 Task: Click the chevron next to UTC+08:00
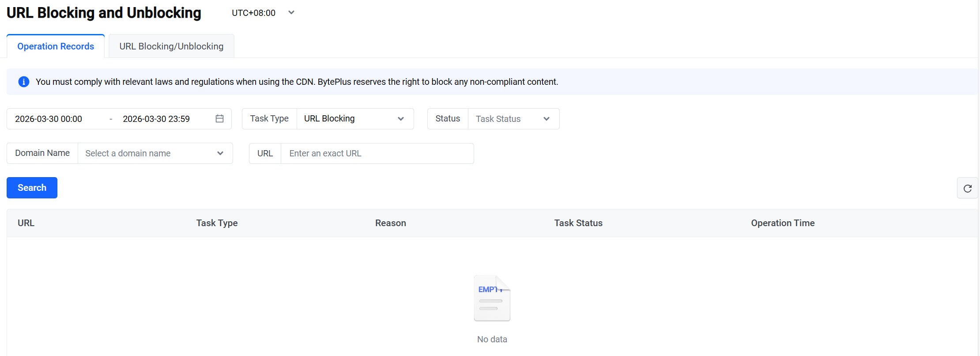[291, 13]
